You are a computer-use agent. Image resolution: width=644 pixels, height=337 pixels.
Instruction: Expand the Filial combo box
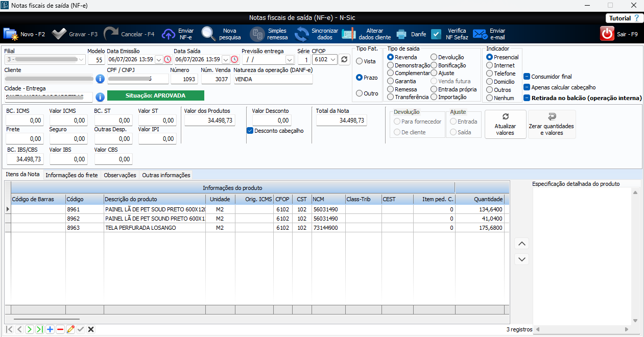coord(81,59)
